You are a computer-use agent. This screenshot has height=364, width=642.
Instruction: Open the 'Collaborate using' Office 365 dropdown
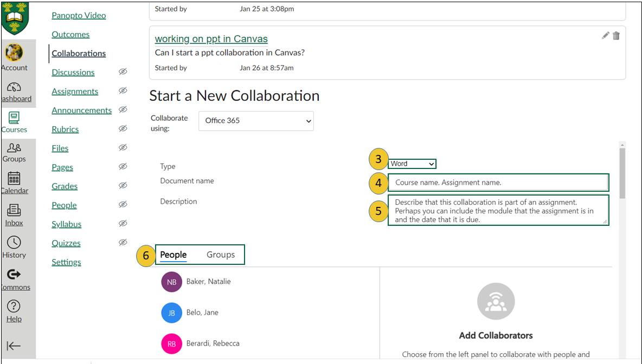(x=256, y=121)
